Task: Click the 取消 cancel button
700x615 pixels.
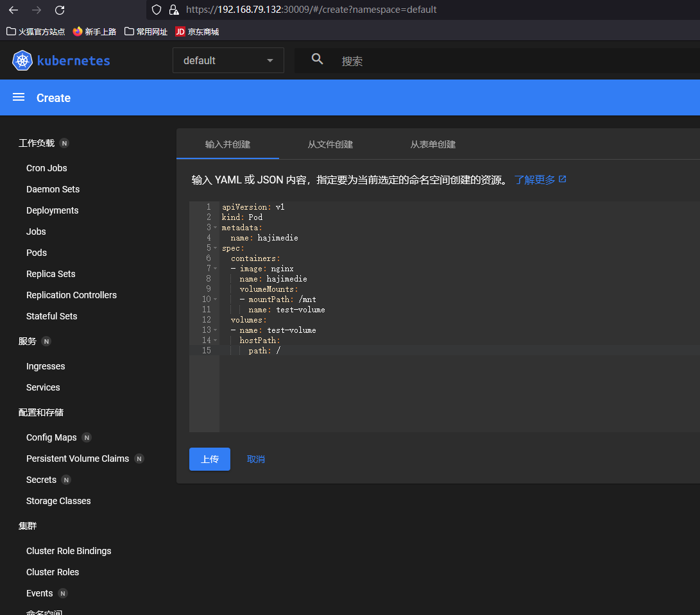Action: 256,459
